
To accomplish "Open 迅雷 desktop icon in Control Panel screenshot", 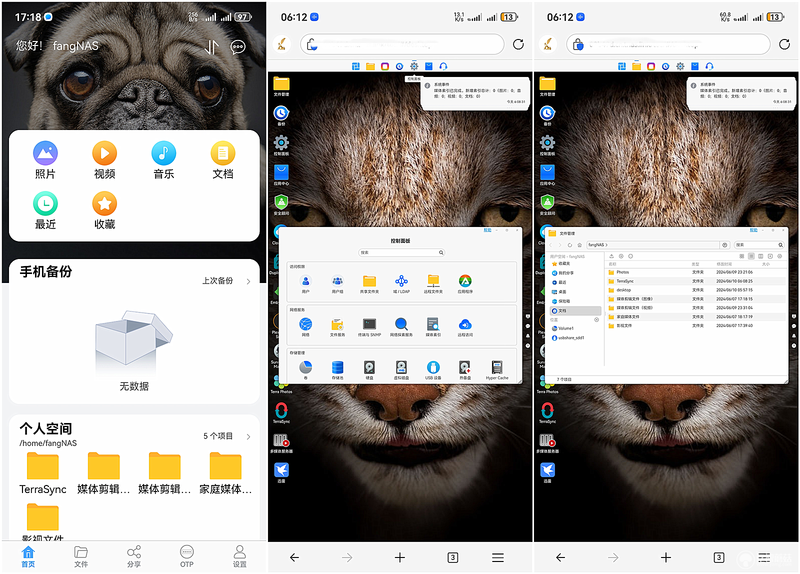I will tap(281, 472).
